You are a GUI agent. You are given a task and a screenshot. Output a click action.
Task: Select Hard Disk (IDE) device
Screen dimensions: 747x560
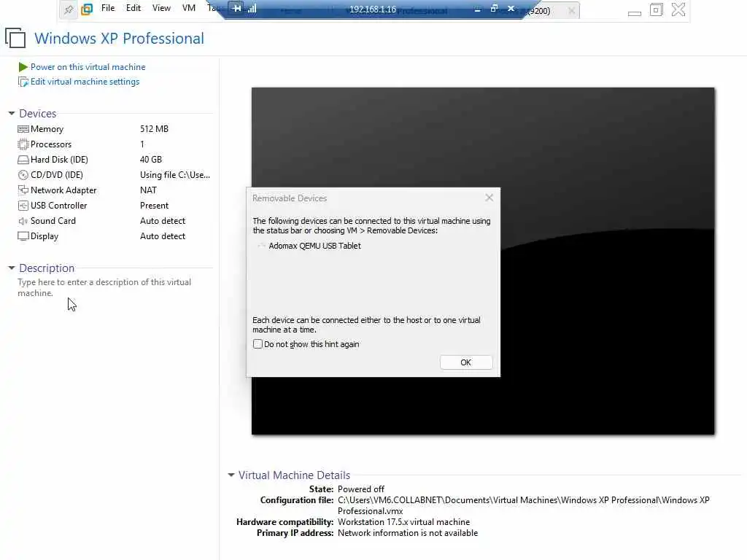pyautogui.click(x=115, y=160)
